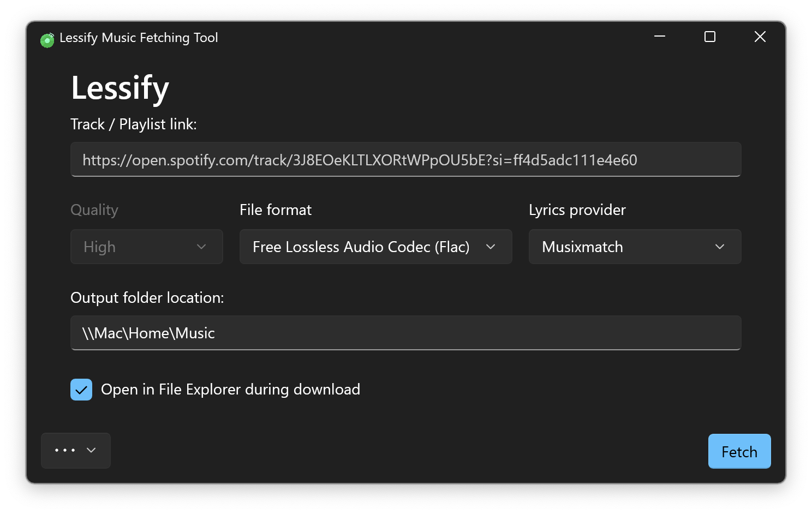Image resolution: width=812 pixels, height=514 pixels.
Task: Click the close window X icon
Action: pyautogui.click(x=760, y=37)
